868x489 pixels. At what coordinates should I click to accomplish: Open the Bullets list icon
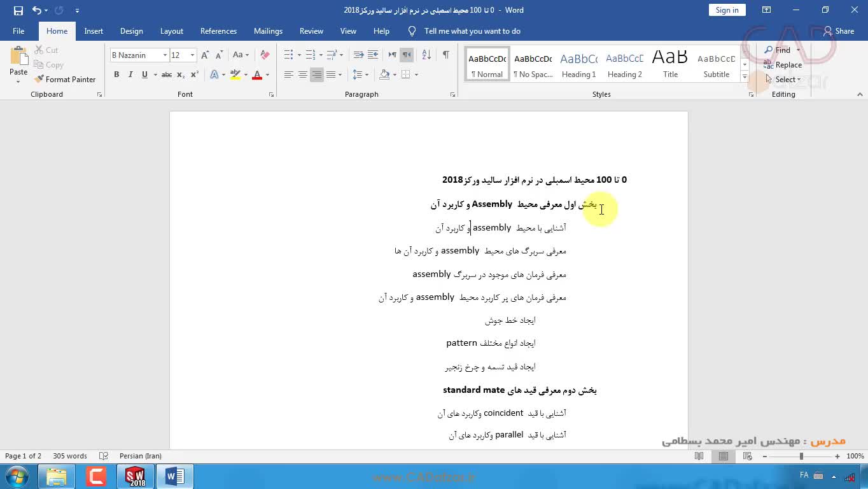288,55
